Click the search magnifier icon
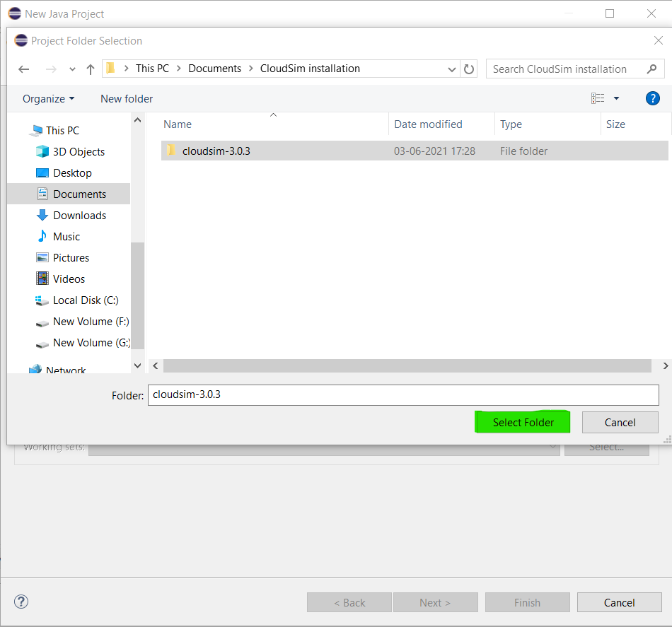This screenshot has width=672, height=627. 652,69
